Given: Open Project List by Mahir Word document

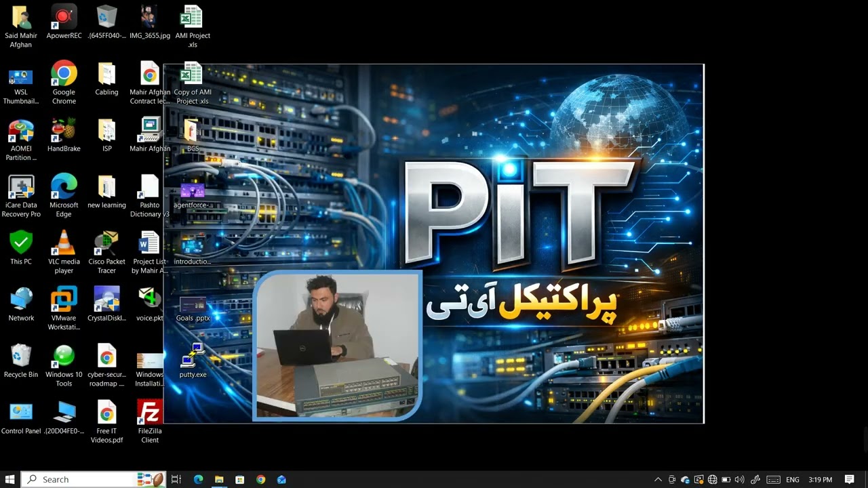Looking at the screenshot, I should [x=150, y=252].
